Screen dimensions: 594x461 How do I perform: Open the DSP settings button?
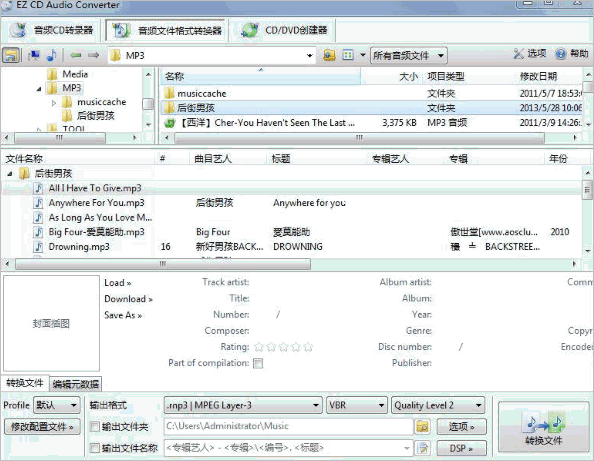coord(461,448)
